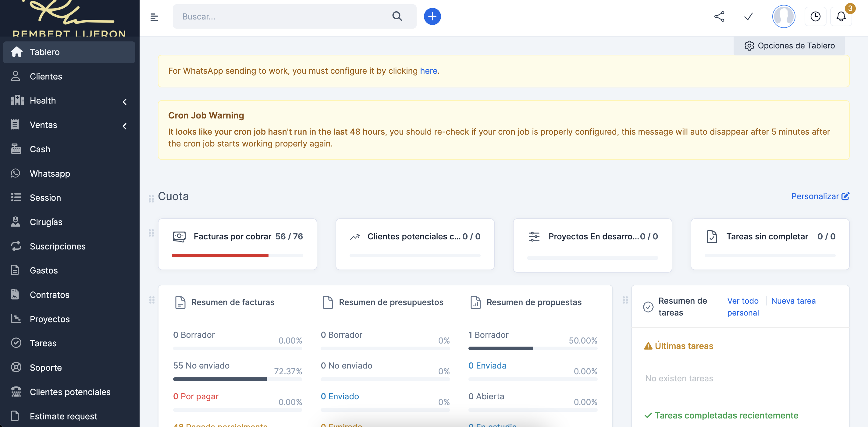Click the Buscar search field
The image size is (868, 427).
pos(294,16)
